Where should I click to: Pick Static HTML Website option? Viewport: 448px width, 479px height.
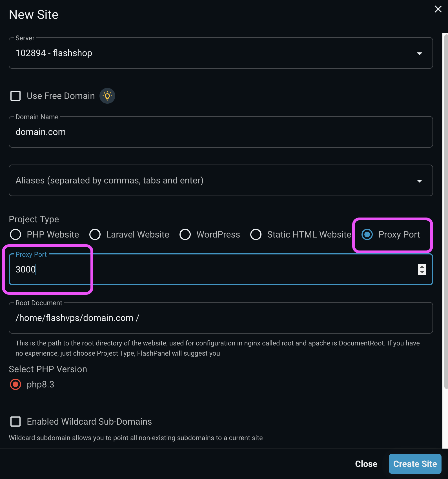pos(256,234)
